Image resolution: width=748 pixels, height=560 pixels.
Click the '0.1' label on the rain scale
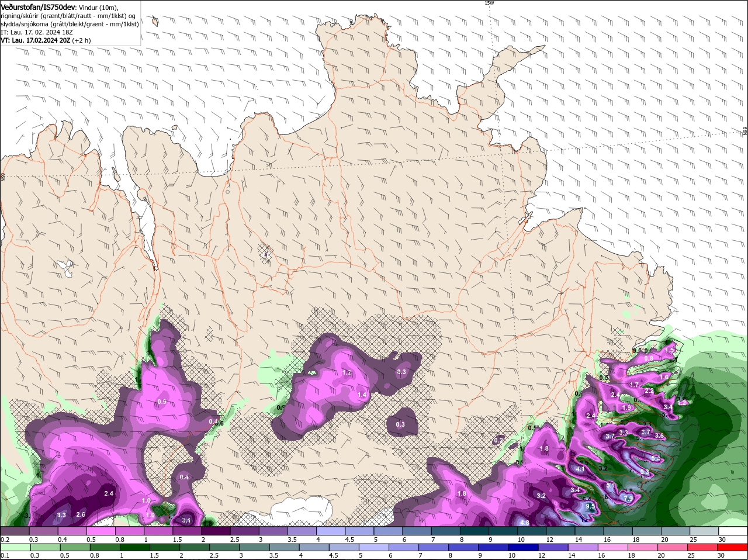click(5, 555)
